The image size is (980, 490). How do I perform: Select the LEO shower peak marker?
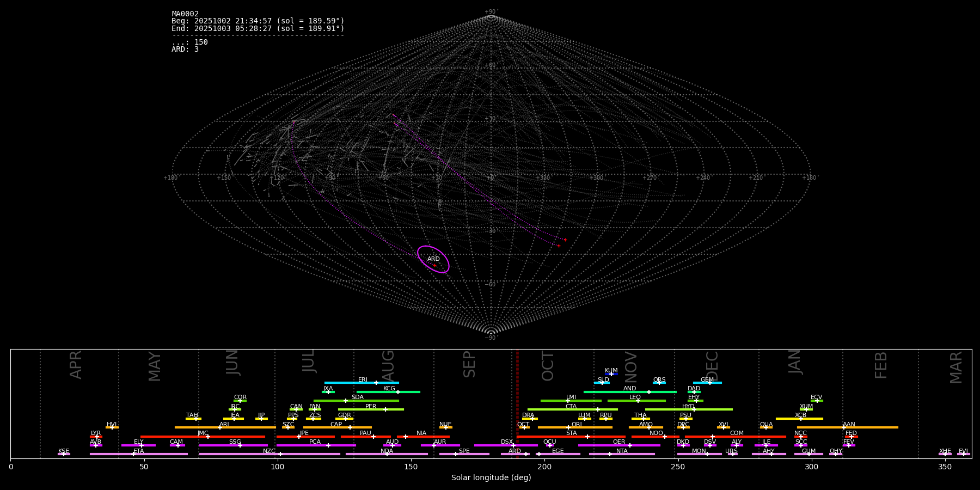pyautogui.click(x=638, y=401)
